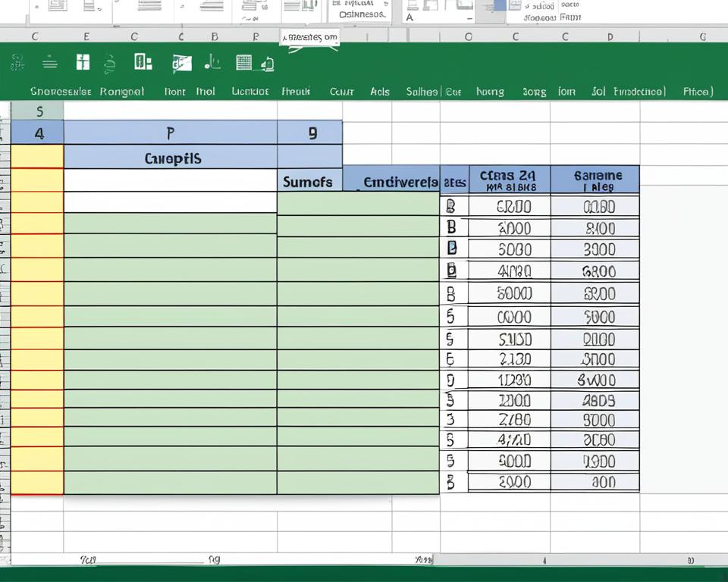The height and width of the screenshot is (582, 728).
Task: Click the horizontal lines icon in green toolbar
Action: [50, 64]
